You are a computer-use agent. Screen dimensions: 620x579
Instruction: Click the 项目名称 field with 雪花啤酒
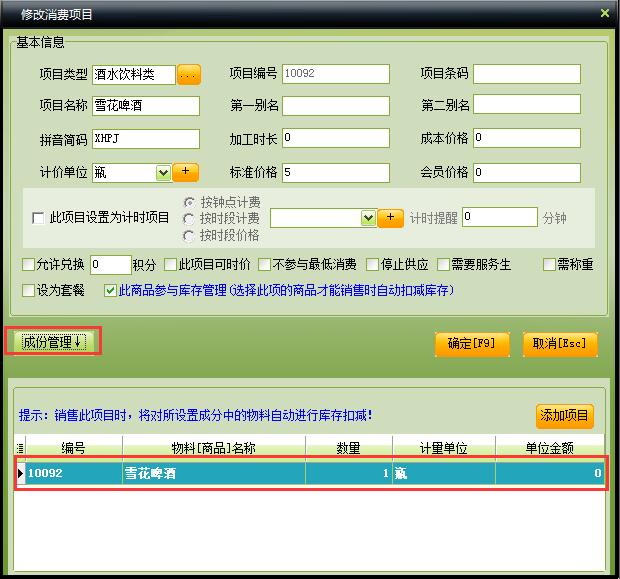click(x=146, y=106)
